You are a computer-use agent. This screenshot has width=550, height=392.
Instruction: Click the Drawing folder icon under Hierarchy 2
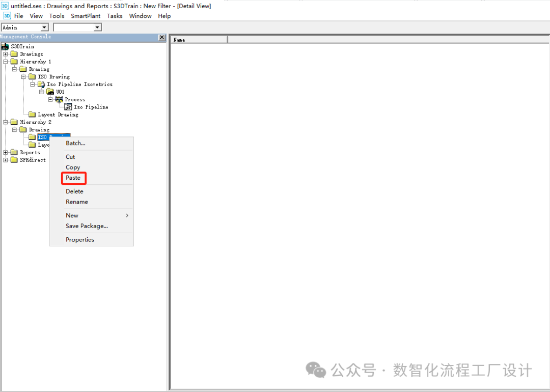coord(23,130)
